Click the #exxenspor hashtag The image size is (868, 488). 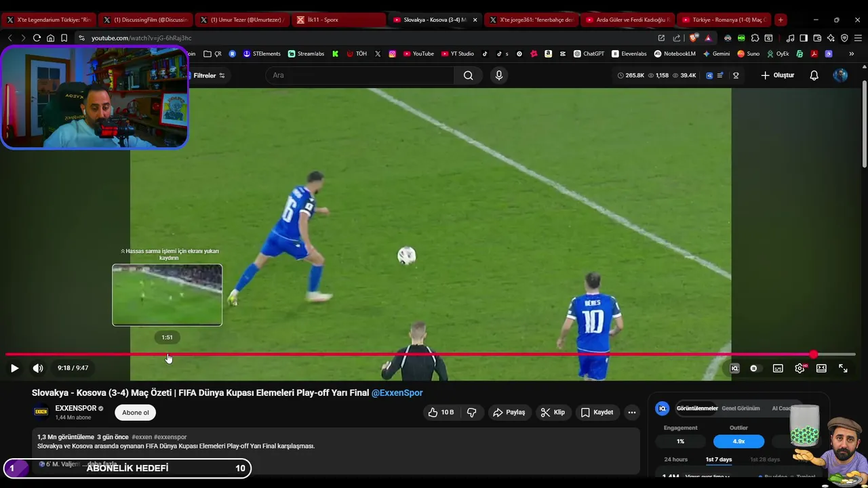coord(170,437)
